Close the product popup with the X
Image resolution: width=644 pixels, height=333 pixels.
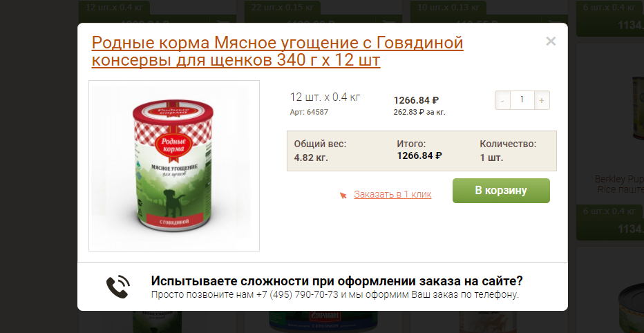[551, 41]
